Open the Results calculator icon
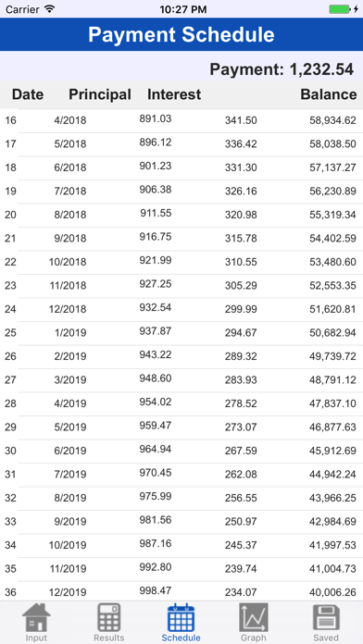 109,617
